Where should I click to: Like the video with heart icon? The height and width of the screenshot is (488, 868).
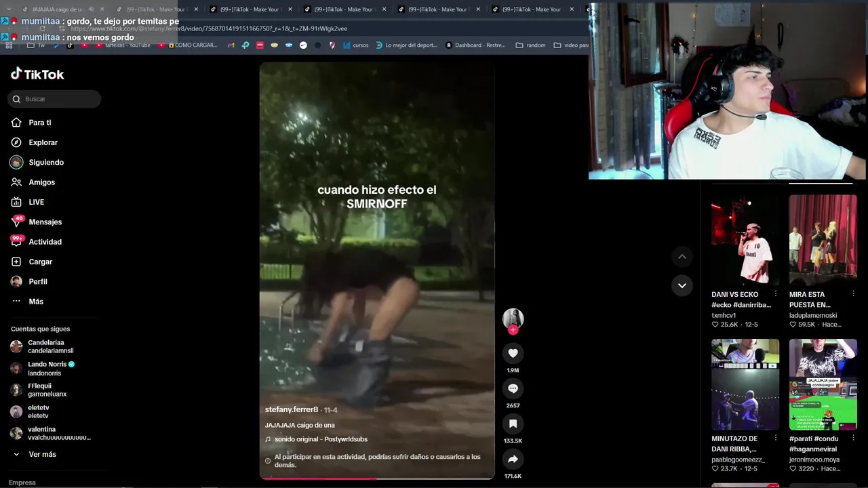click(513, 353)
